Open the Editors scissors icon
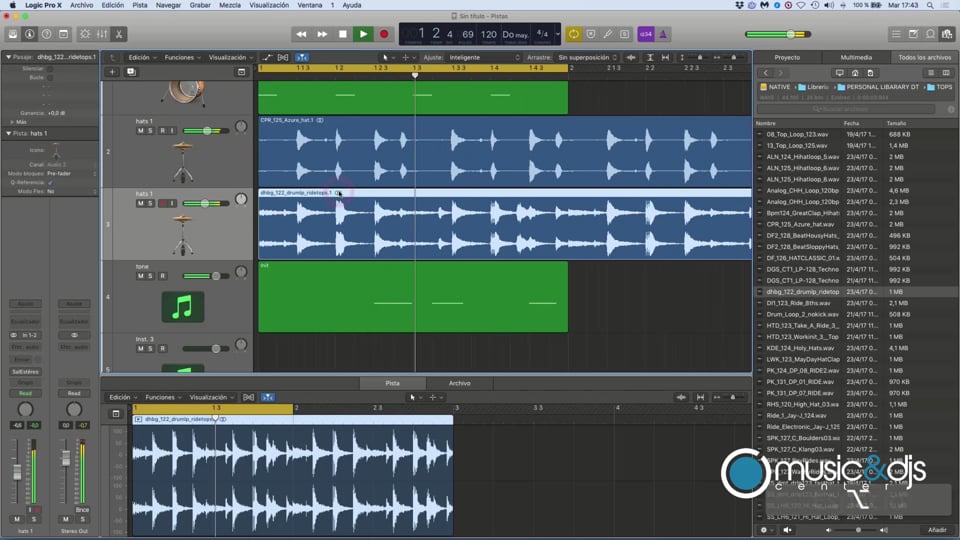 (119, 34)
